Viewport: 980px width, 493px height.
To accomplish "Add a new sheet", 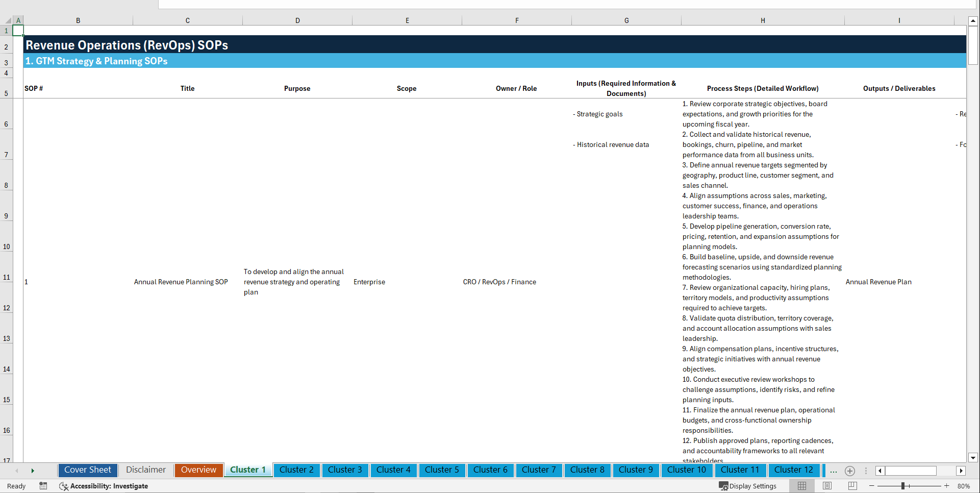I will [x=850, y=471].
